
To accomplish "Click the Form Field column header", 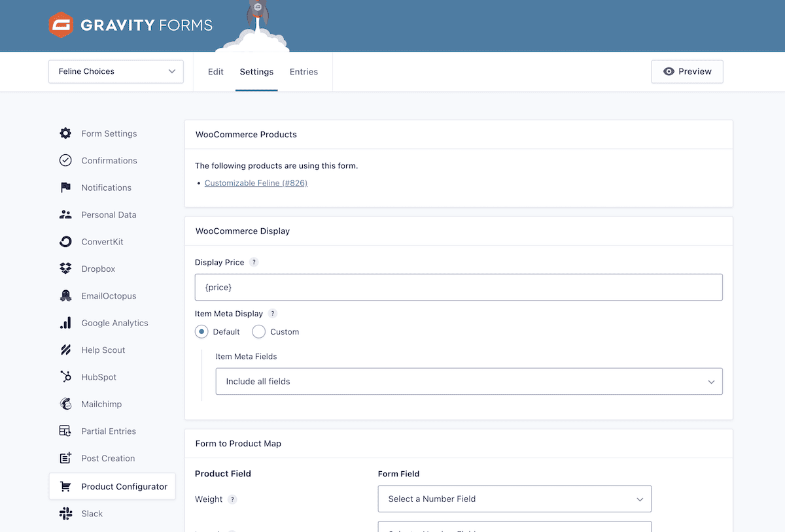I will click(398, 473).
